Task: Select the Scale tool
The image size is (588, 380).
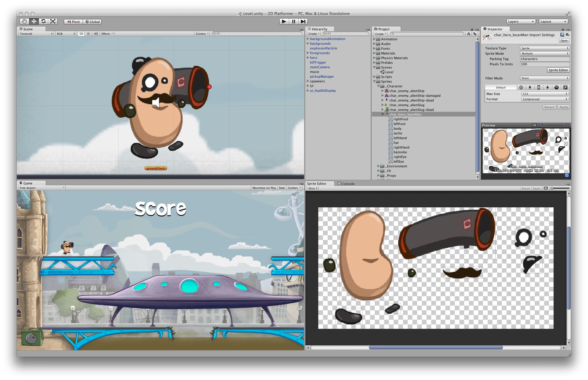Action: point(53,21)
